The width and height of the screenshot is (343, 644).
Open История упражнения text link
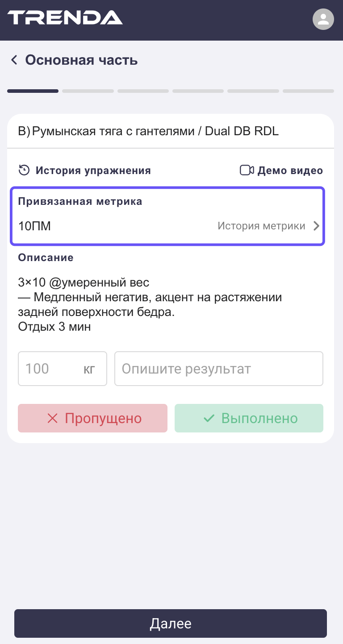tap(93, 170)
